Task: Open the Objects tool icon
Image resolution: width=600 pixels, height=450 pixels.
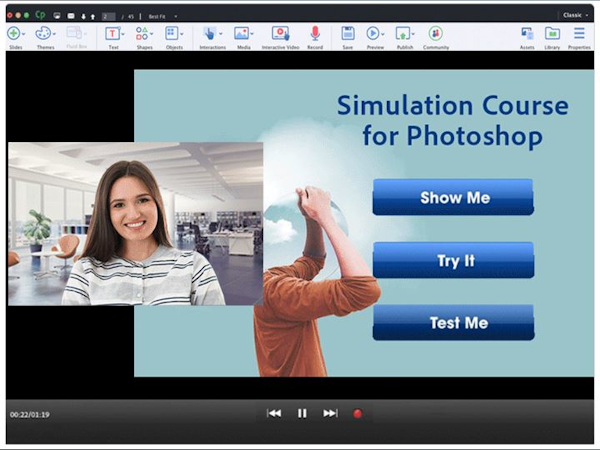Action: click(171, 33)
